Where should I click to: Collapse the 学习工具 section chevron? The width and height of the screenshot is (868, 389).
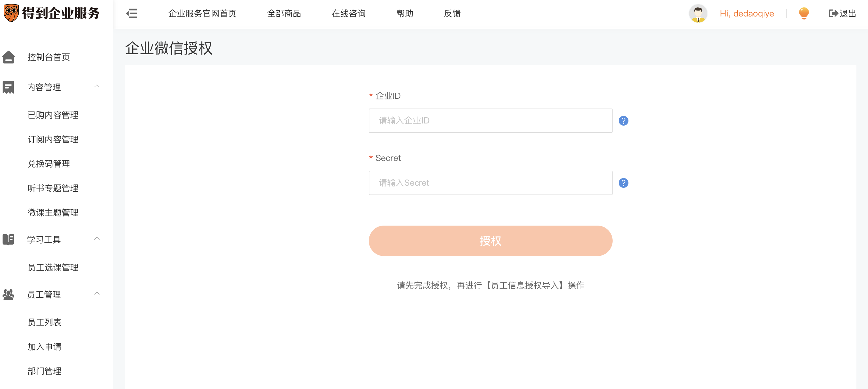coord(97,239)
